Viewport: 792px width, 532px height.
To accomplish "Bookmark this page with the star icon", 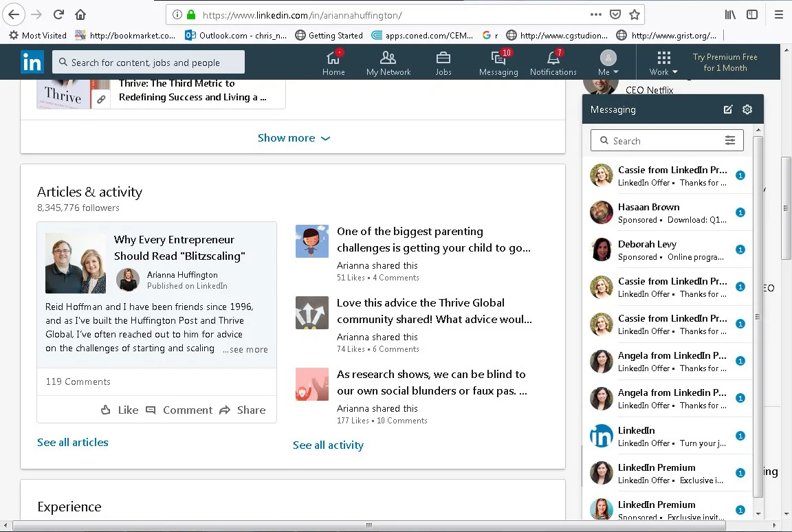I will click(635, 14).
